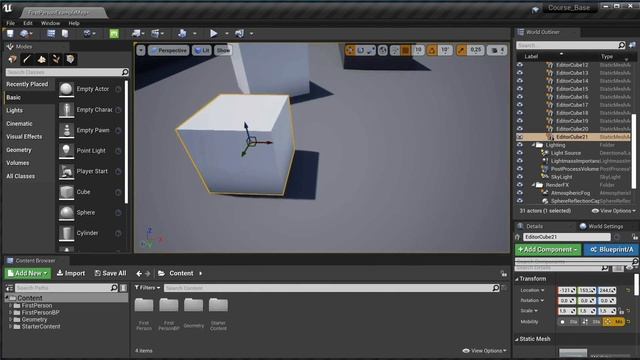Open camera speed setting in viewport
This screenshot has width=640, height=360.
[x=497, y=50]
